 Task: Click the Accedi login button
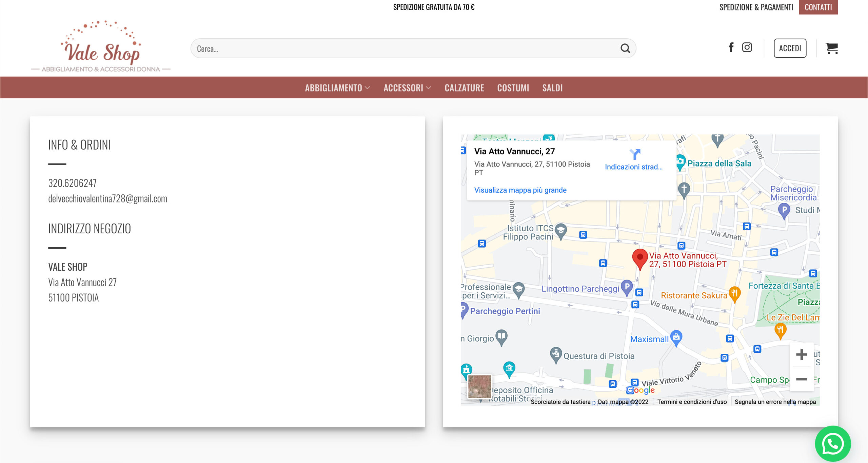point(790,48)
